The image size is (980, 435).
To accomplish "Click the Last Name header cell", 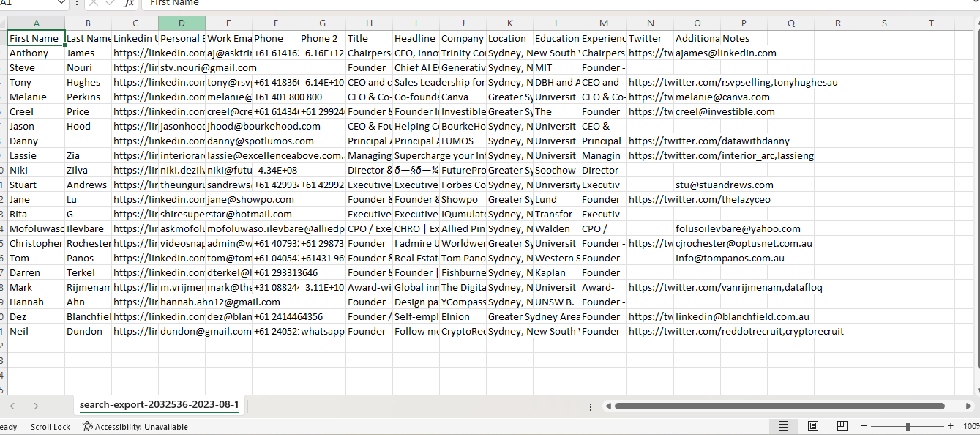I will pos(88,38).
